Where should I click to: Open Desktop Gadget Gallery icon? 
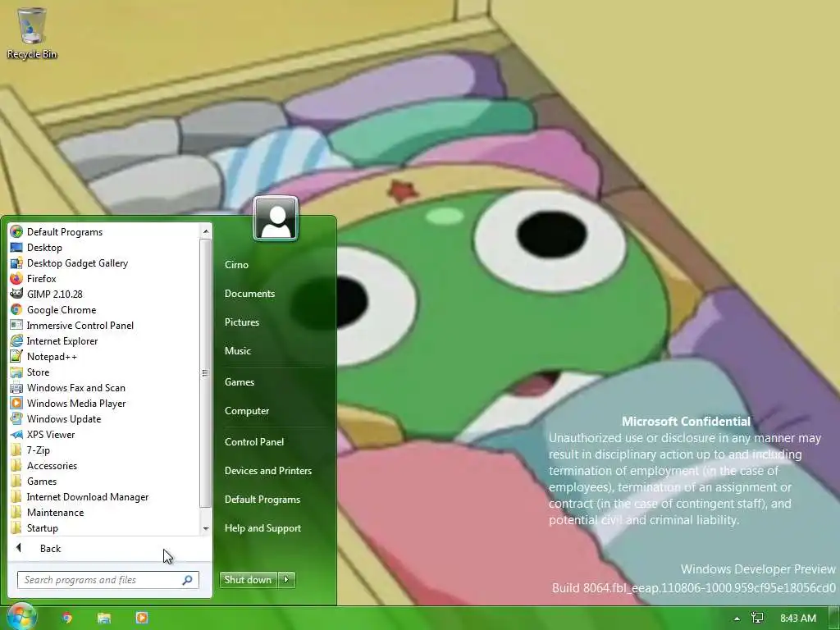click(x=16, y=263)
